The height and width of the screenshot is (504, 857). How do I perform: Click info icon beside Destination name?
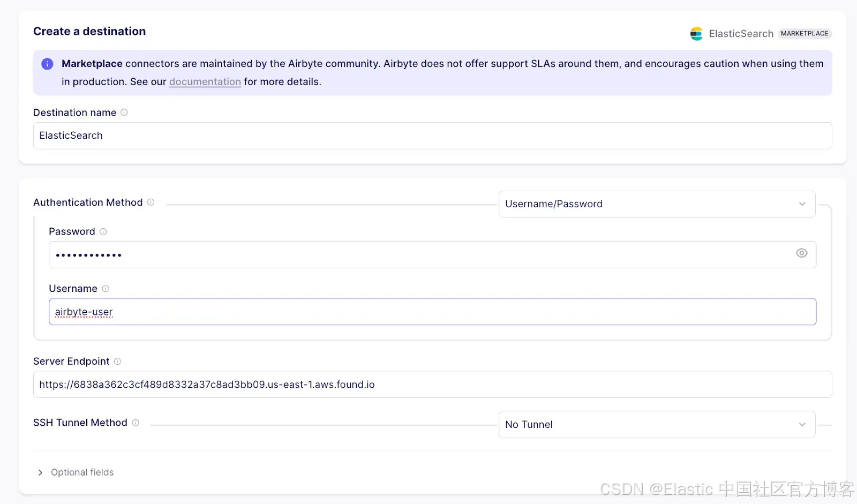click(124, 112)
